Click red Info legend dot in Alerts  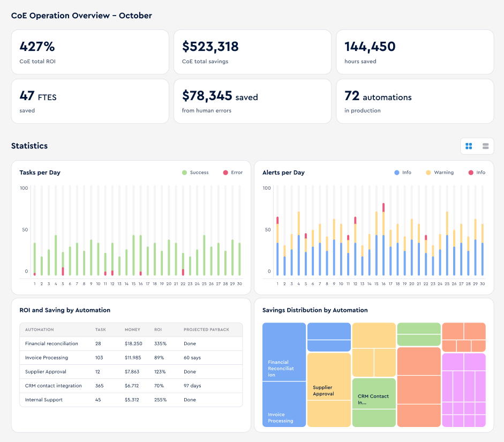471,173
